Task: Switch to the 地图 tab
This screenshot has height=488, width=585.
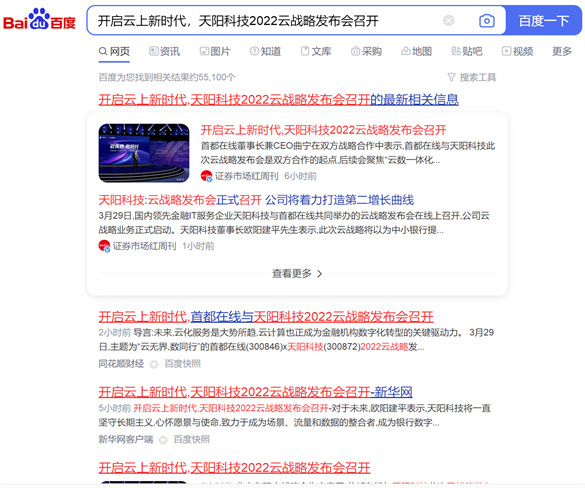Action: pyautogui.click(x=416, y=51)
